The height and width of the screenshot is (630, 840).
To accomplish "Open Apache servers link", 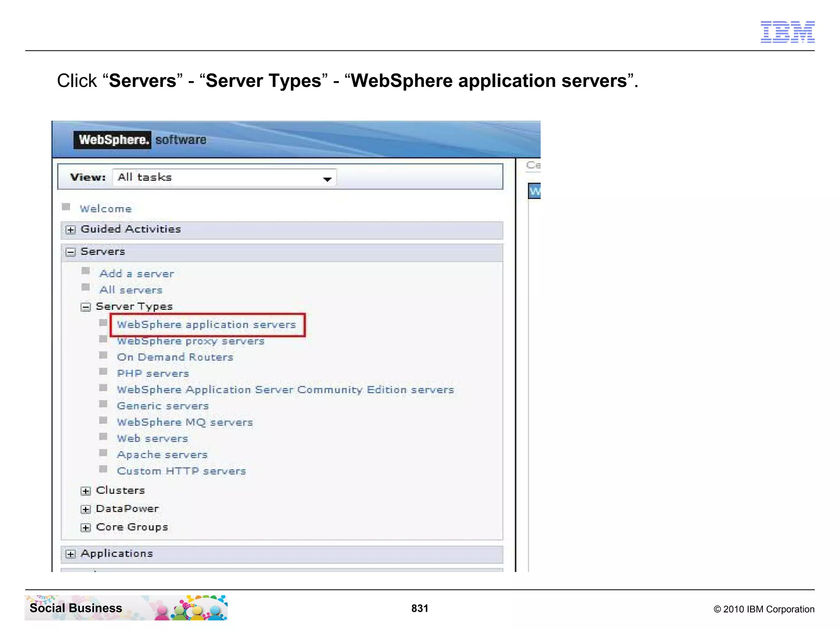I will (x=162, y=455).
